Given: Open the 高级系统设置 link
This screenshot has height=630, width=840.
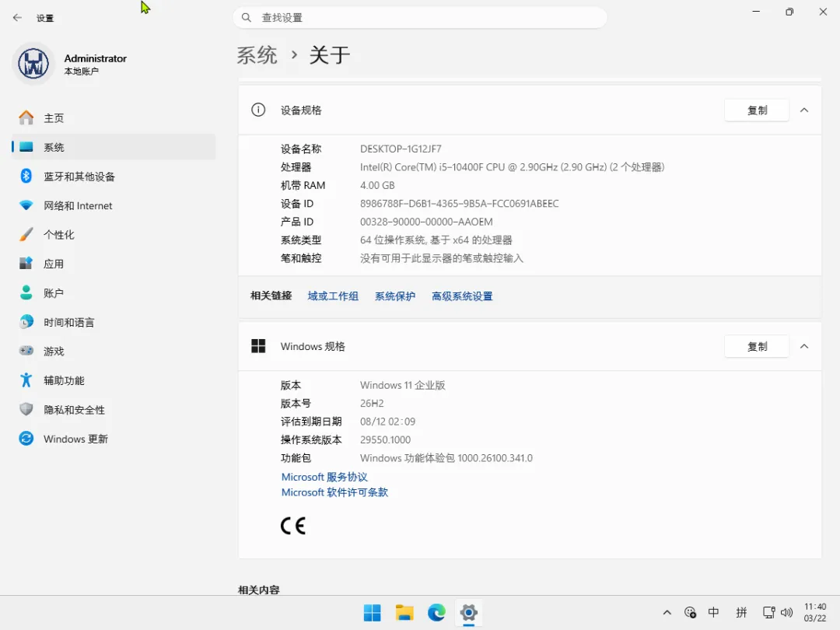Looking at the screenshot, I should [x=462, y=296].
